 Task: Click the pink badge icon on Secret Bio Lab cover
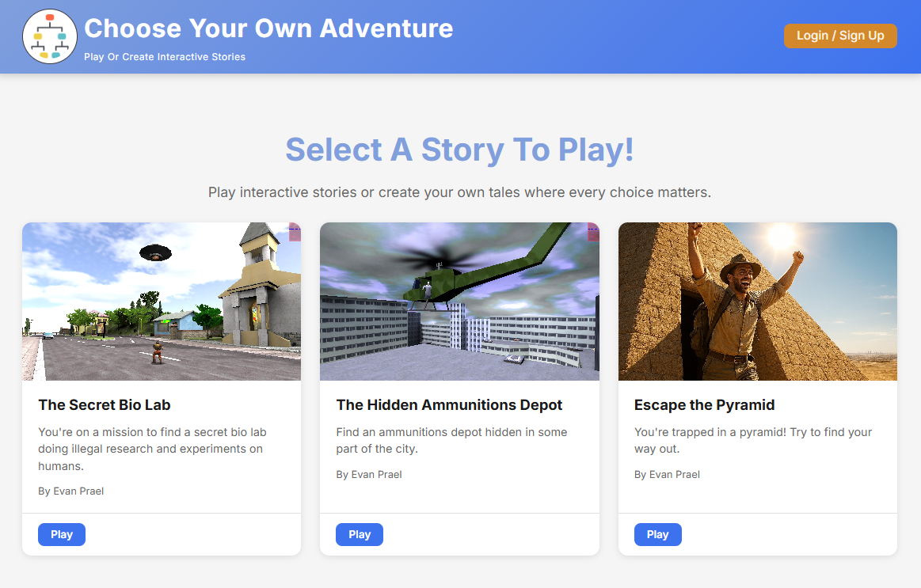click(x=295, y=233)
